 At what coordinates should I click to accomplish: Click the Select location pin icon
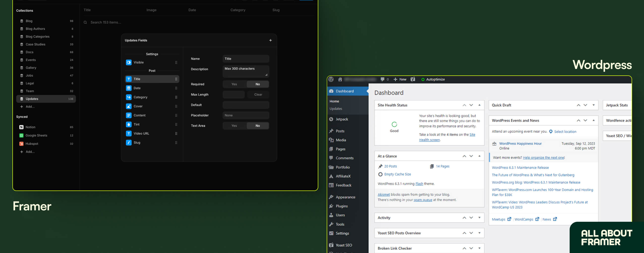coord(551,132)
